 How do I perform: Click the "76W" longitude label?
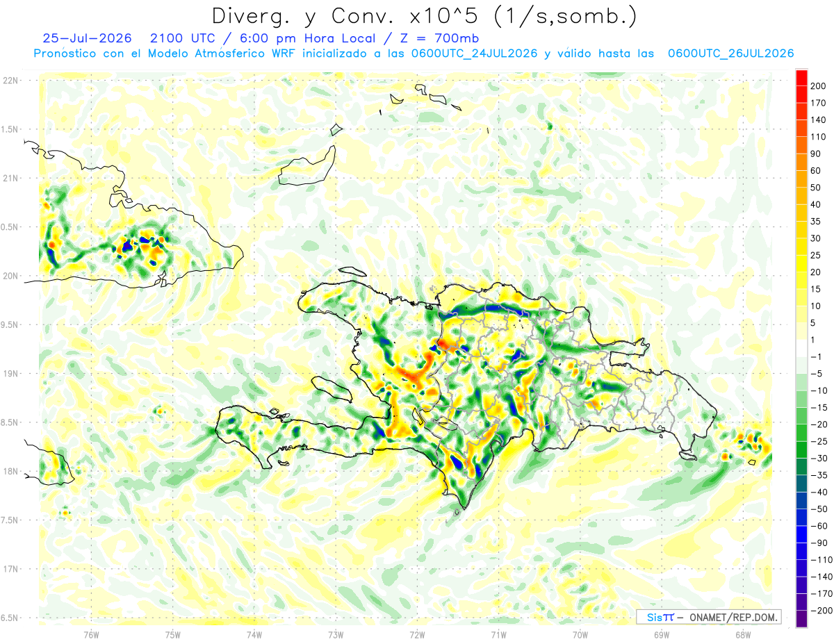pos(91,634)
